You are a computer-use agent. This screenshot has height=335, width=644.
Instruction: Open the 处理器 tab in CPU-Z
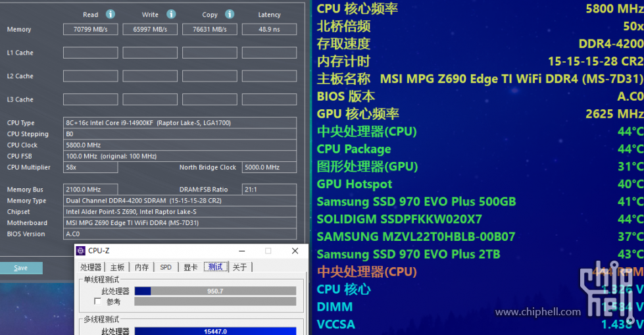pyautogui.click(x=91, y=267)
